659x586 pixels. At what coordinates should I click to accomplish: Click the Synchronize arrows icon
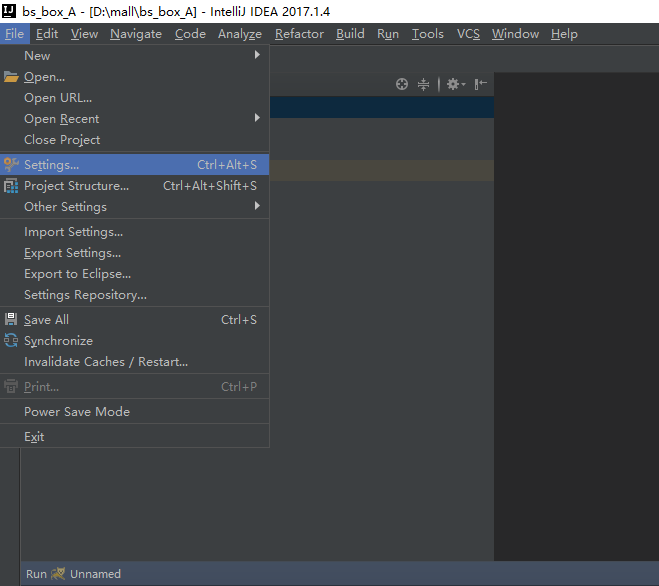click(x=11, y=341)
